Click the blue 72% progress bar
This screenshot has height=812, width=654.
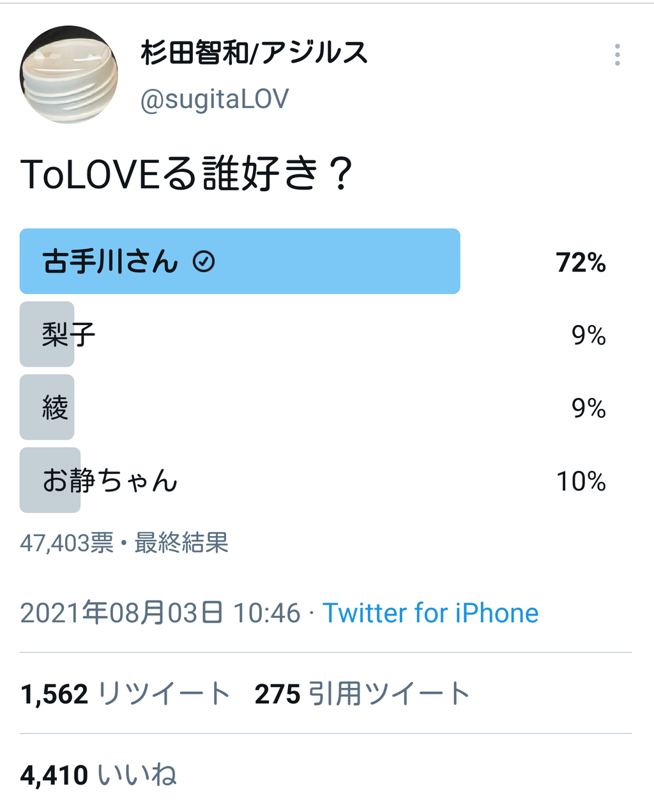pyautogui.click(x=240, y=261)
